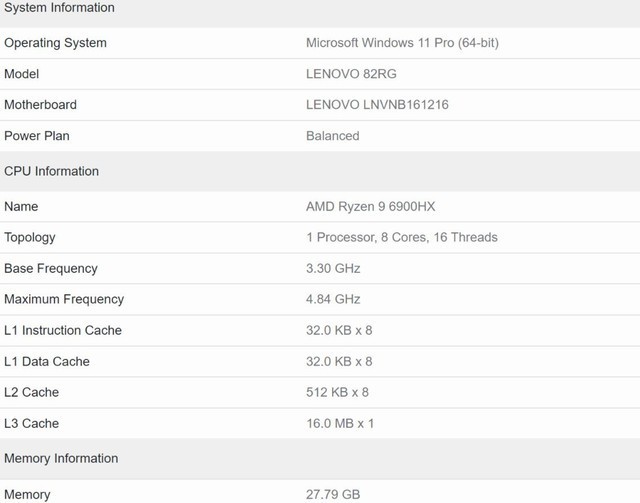Select the AMD Ryzen 9 6900HX text

pos(370,207)
